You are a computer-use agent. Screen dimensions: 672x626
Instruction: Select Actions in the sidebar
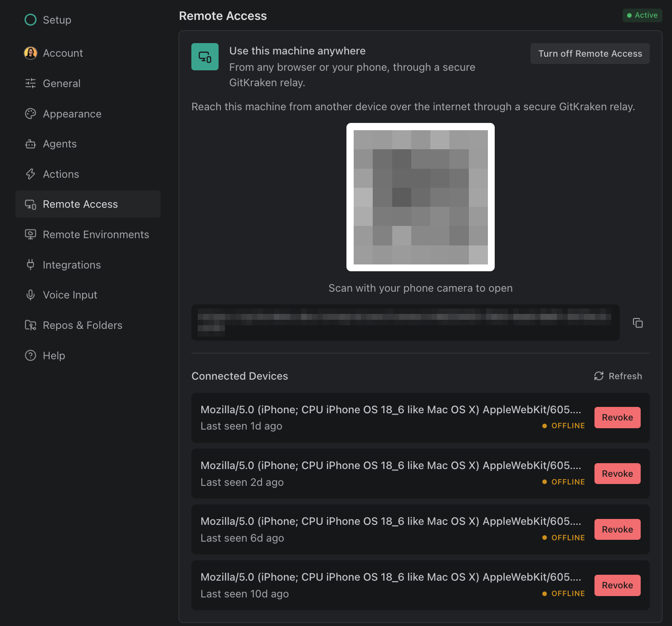point(88,174)
